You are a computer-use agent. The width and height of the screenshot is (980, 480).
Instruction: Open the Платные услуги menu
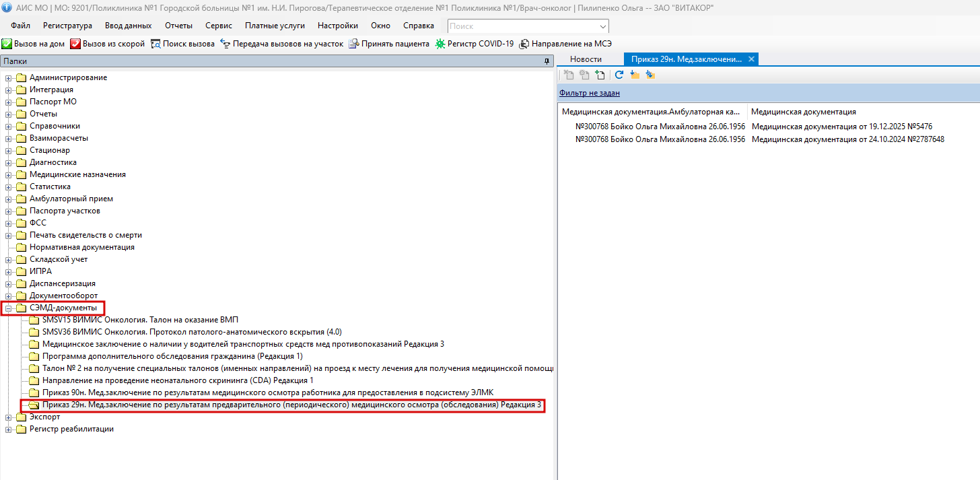click(x=275, y=26)
